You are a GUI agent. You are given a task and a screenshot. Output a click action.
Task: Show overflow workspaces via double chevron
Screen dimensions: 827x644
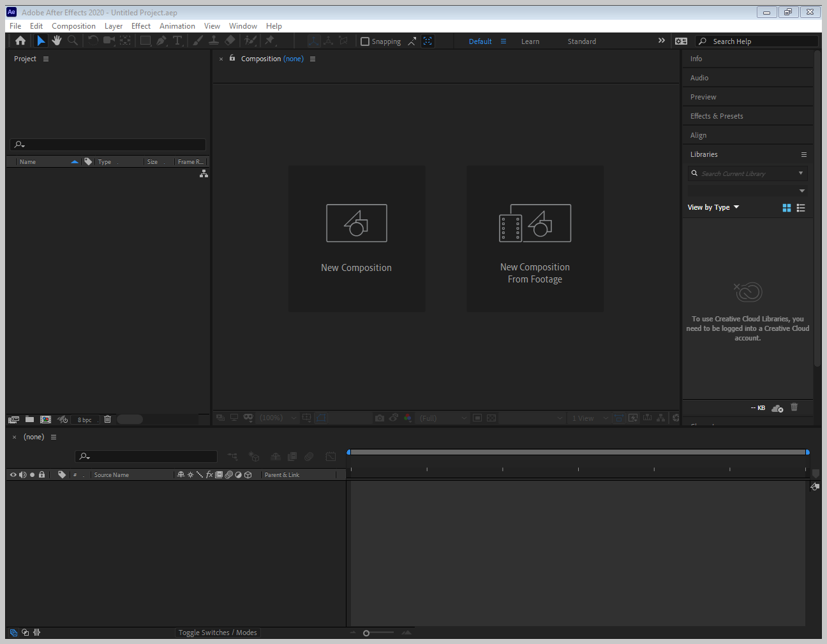pos(662,41)
